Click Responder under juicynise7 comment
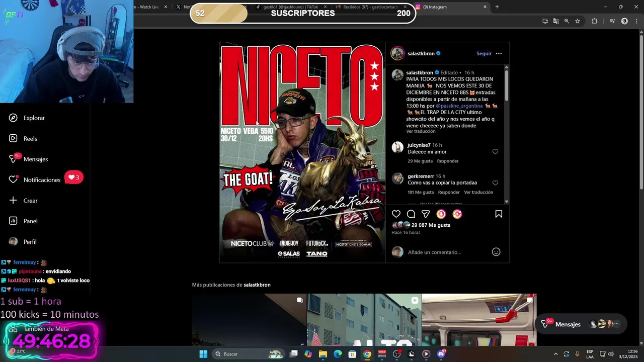 coord(448,161)
